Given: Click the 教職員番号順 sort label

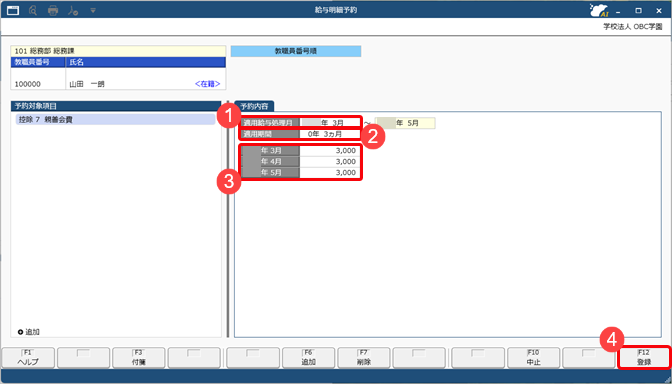Looking at the screenshot, I should 296,51.
